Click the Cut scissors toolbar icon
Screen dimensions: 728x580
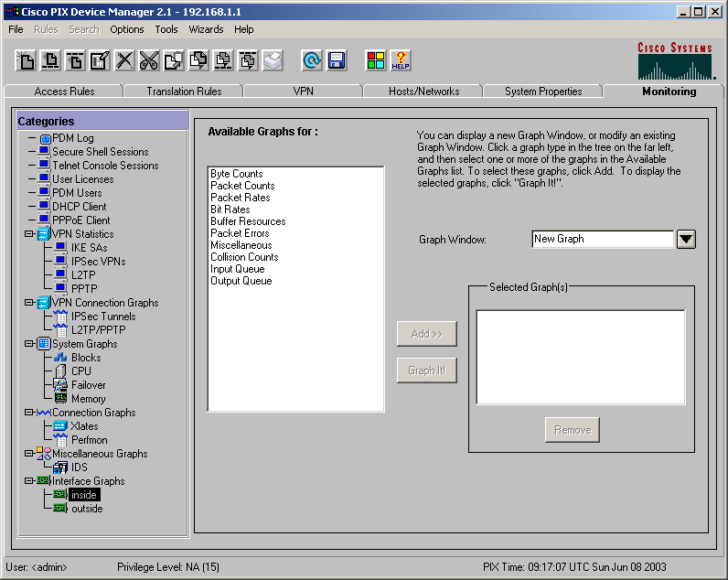point(149,60)
